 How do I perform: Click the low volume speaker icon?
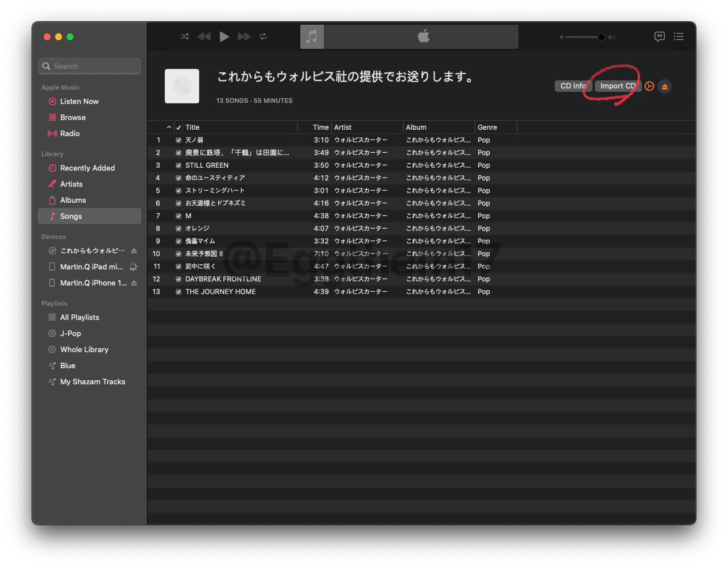pyautogui.click(x=561, y=37)
